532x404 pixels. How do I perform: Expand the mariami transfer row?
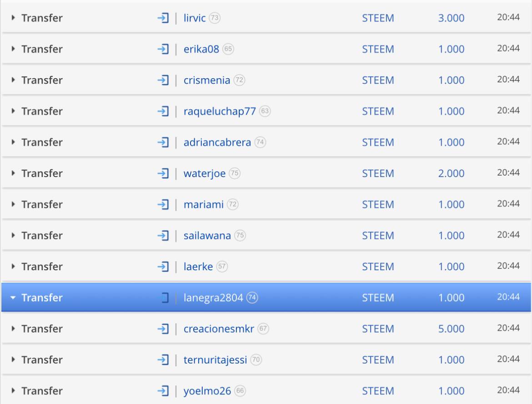(x=13, y=204)
